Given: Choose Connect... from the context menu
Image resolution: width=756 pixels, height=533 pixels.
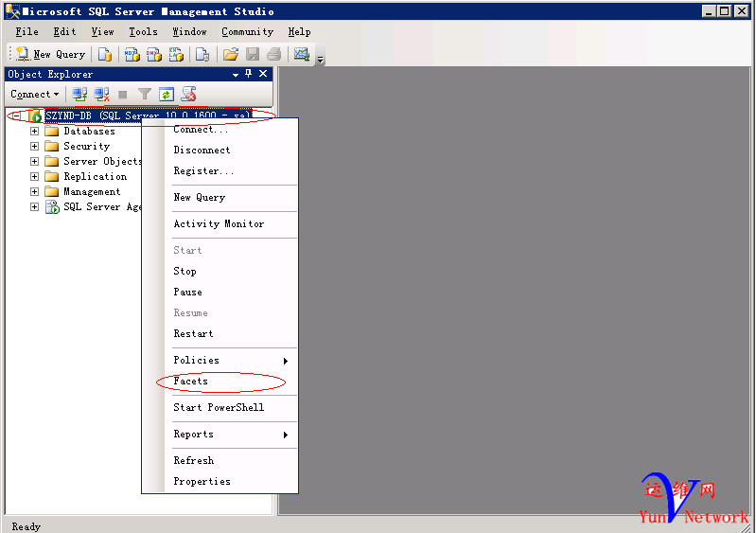Looking at the screenshot, I should point(220,130).
